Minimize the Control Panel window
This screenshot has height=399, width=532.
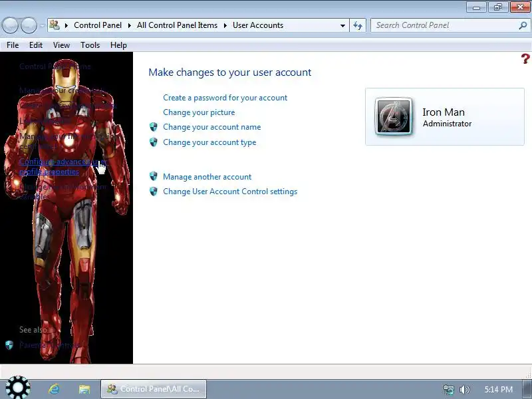coord(476,7)
